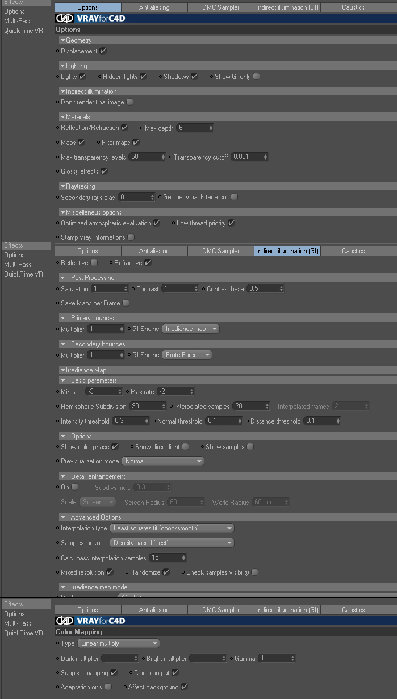This screenshot has height=699, width=397.
Task: Toggle Low thread priority checkbox
Action: [231, 222]
